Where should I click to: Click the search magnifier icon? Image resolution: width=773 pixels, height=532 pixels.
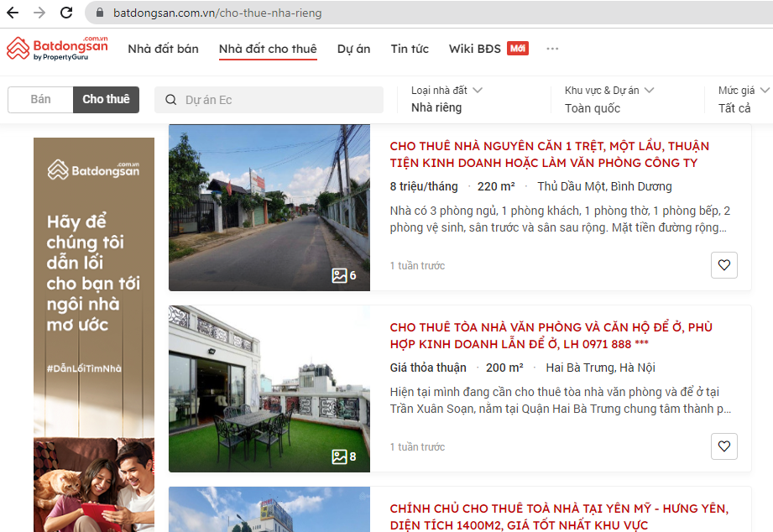click(170, 100)
